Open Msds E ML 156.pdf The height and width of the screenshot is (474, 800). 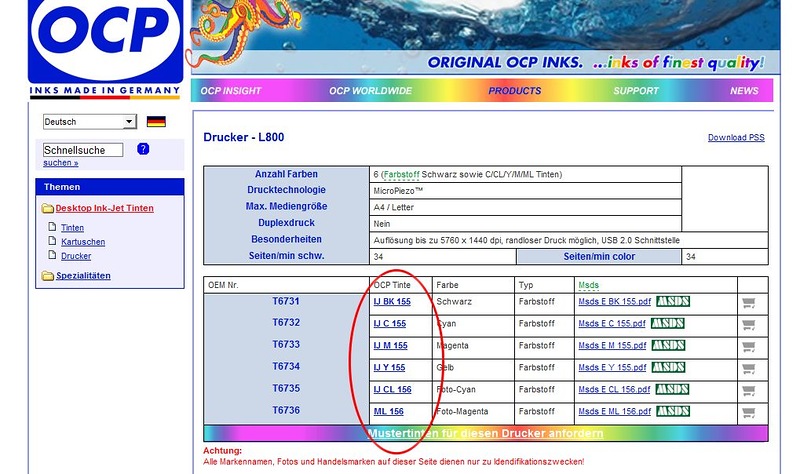pyautogui.click(x=615, y=411)
